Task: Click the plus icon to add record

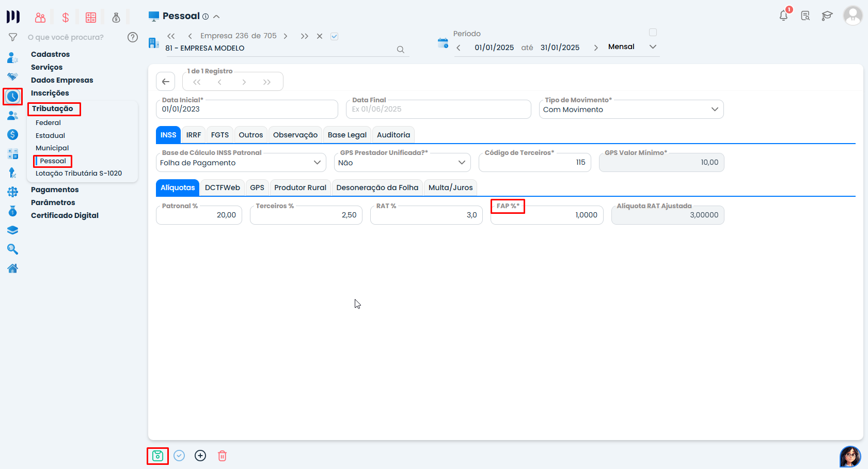Action: click(200, 456)
